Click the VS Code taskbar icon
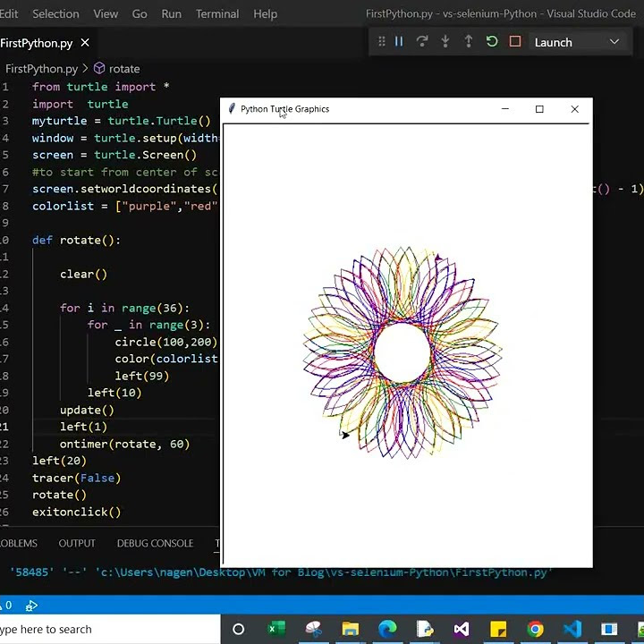644x644 pixels. 572,629
